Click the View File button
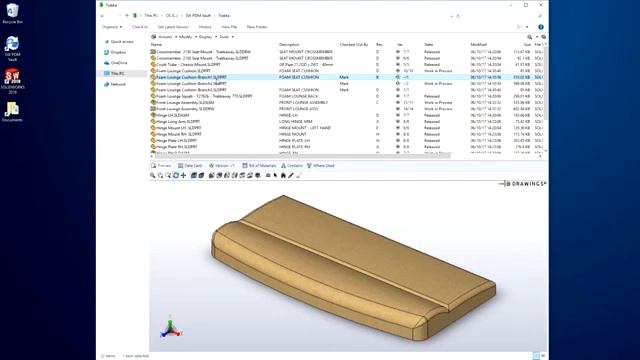 tap(229, 27)
